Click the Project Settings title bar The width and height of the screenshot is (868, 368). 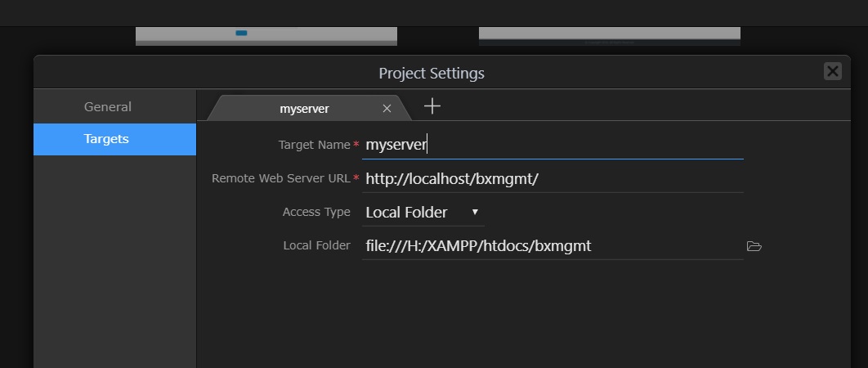tap(432, 73)
